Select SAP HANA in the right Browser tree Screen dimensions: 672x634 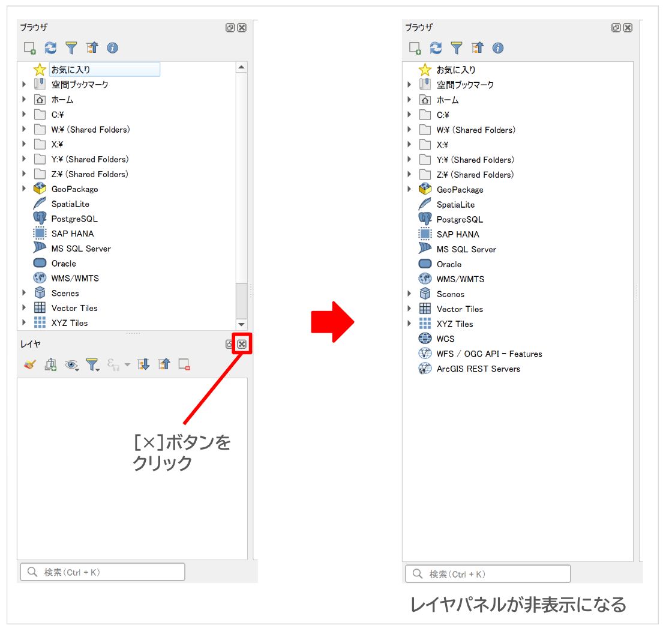pos(458,235)
